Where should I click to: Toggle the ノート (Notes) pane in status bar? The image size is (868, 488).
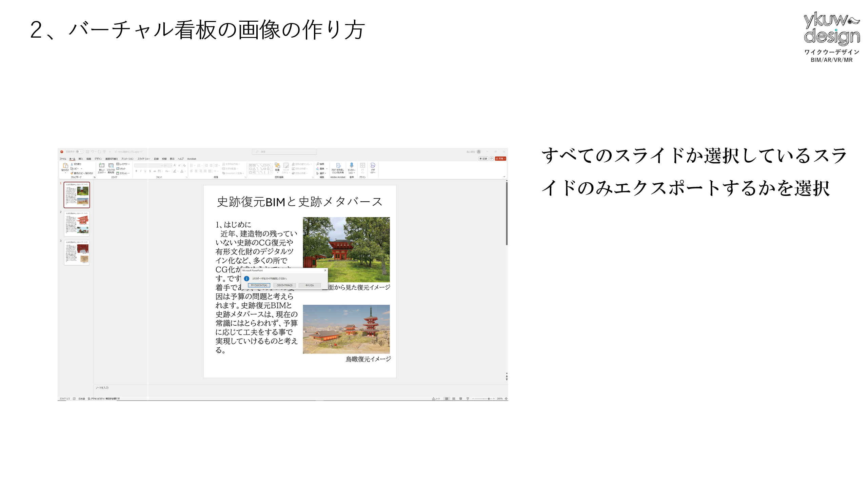[436, 399]
